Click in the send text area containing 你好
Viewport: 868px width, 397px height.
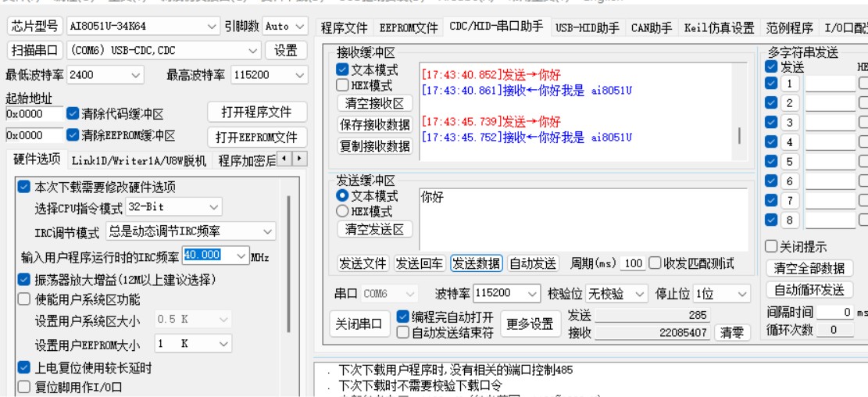click(584, 220)
